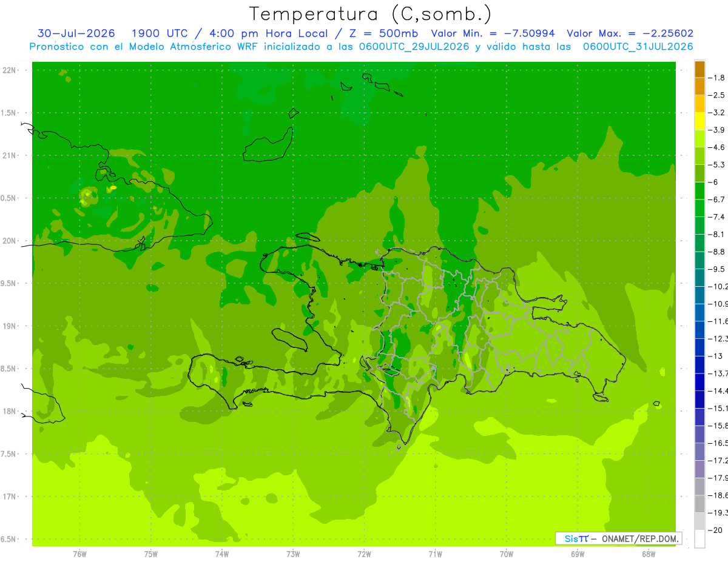
Task: Select the forecast date '30-Jul-2026'
Action: coord(76,33)
